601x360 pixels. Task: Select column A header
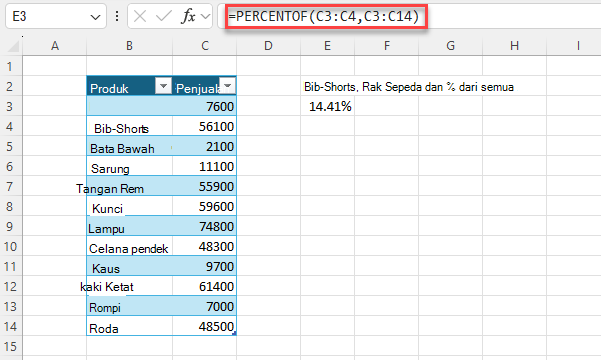tap(55, 46)
